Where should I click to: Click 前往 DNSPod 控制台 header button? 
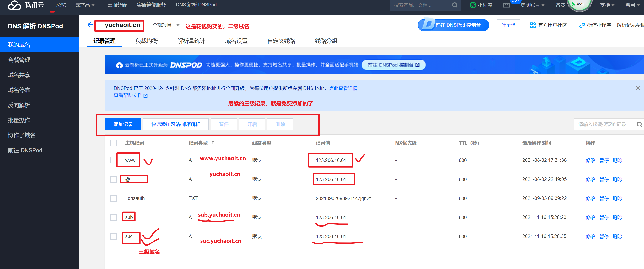tap(453, 25)
